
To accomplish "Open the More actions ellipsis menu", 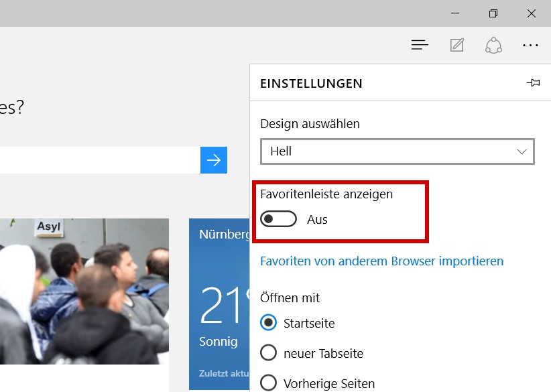I will (x=530, y=46).
